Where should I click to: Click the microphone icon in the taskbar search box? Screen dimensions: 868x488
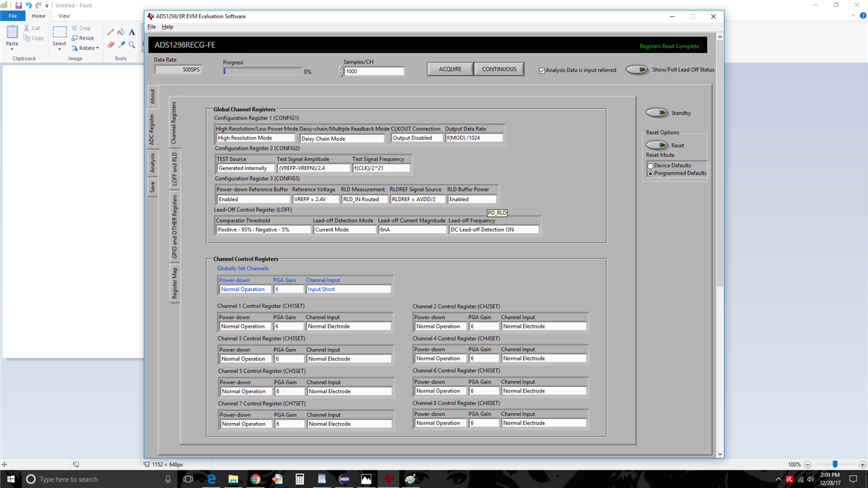tap(168, 479)
